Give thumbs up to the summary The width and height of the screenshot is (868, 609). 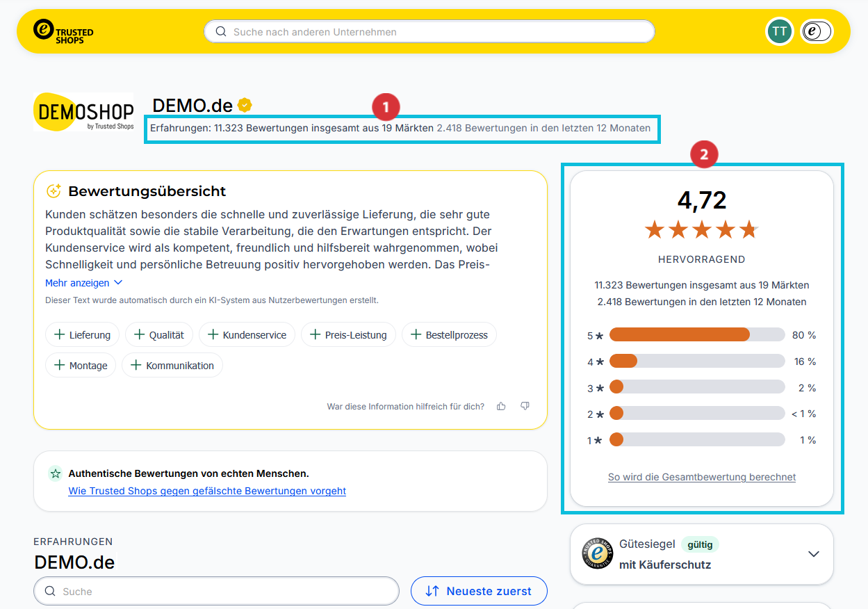coord(501,406)
